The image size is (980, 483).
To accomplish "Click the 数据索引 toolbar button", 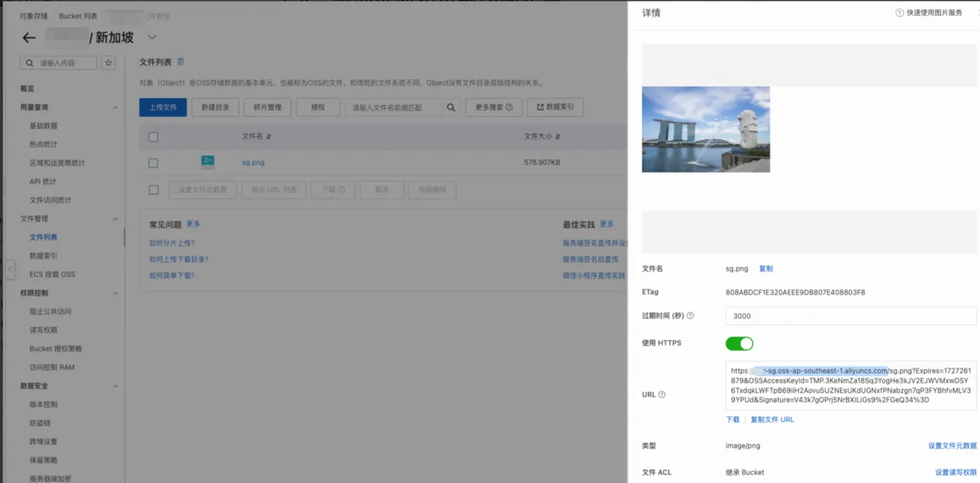I will (x=555, y=107).
